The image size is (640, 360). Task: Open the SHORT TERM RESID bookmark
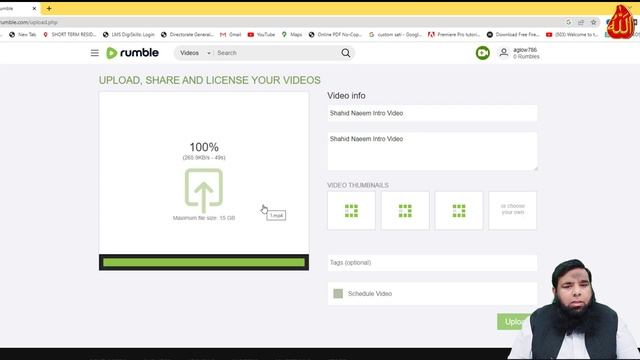tap(69, 35)
